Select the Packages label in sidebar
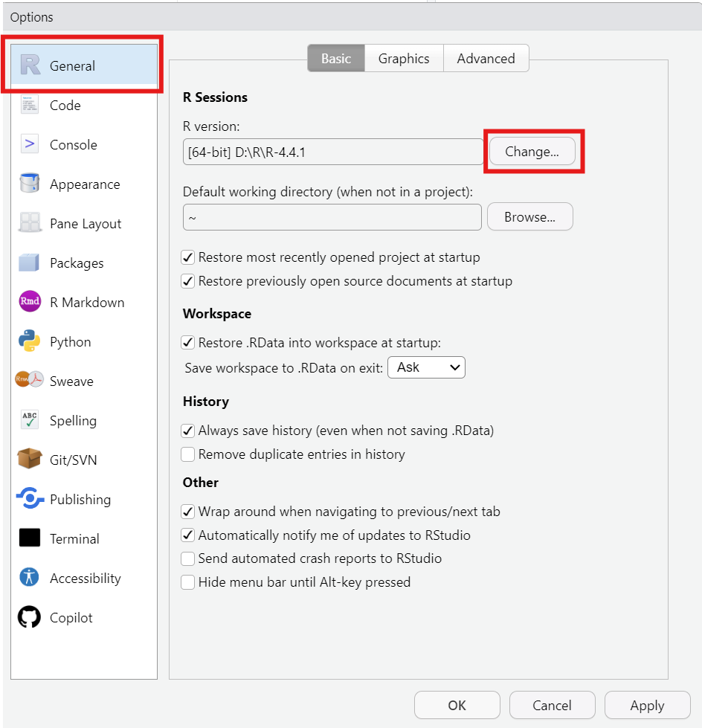This screenshot has height=728, width=702. [77, 263]
